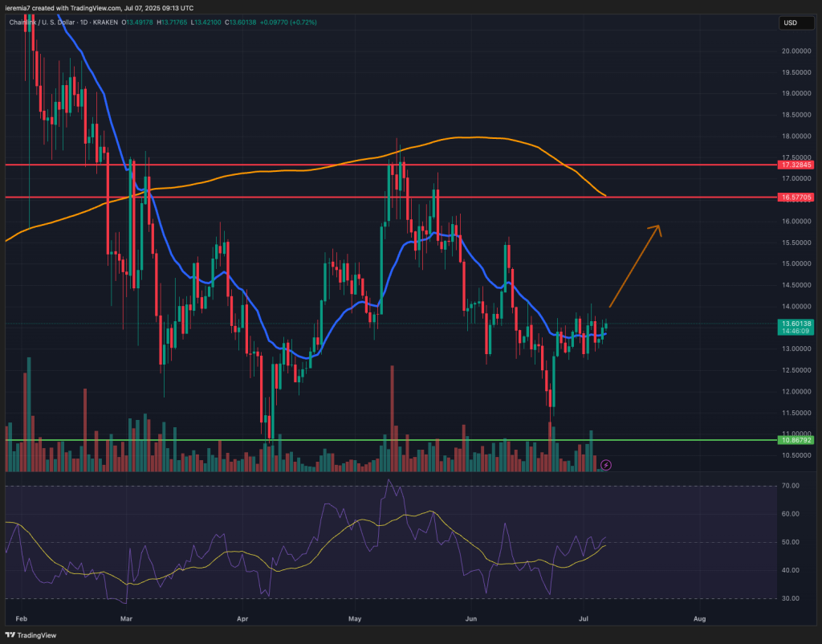Click the Aug label on time axis
This screenshot has height=644, width=822.
click(699, 619)
